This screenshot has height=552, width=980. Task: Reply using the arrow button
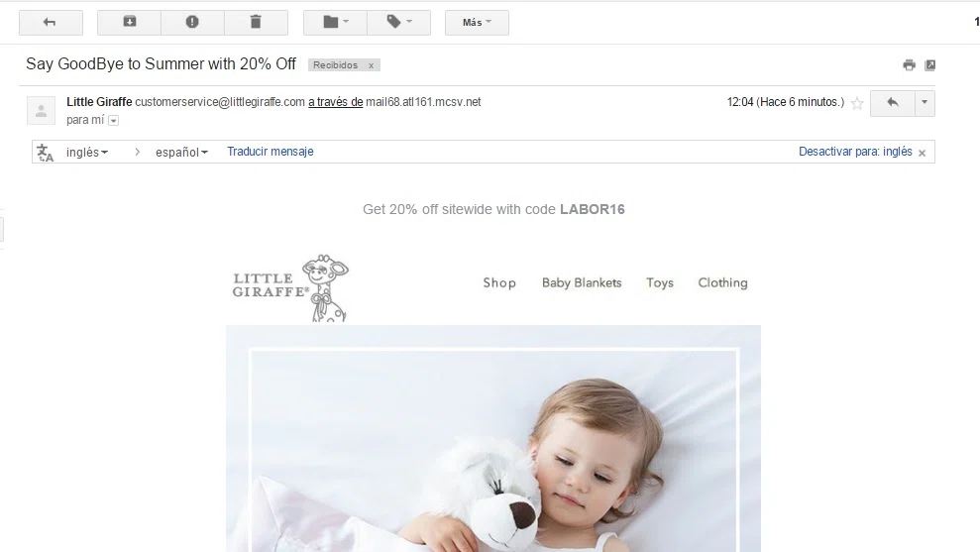pos(892,103)
